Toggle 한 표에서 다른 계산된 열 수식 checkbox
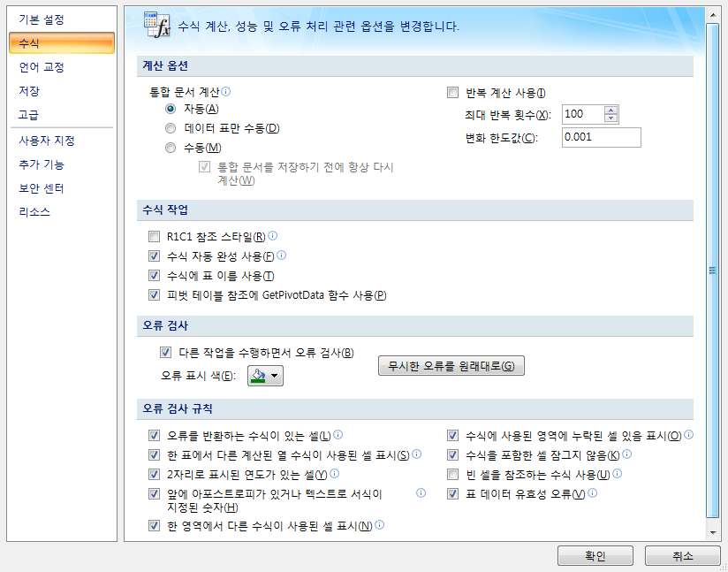This screenshot has width=728, height=572. [x=154, y=455]
